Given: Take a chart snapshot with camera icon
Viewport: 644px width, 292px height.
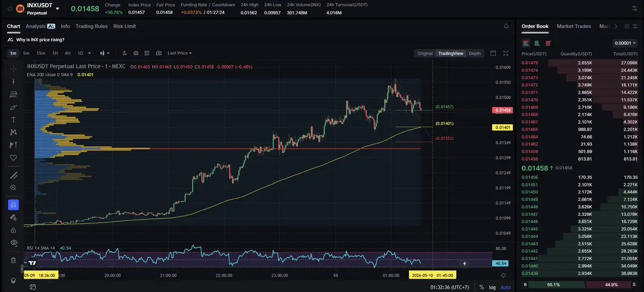Looking at the screenshot, I should click(x=159, y=53).
